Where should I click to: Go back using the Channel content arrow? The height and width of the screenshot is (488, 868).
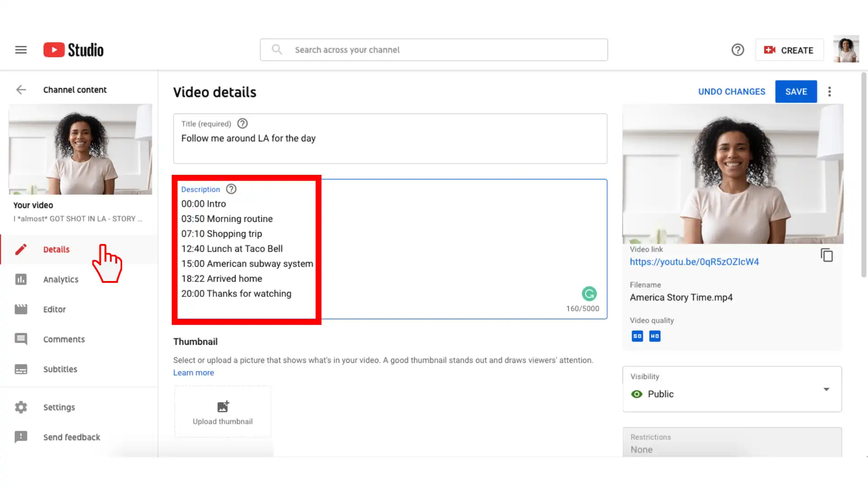click(x=21, y=89)
